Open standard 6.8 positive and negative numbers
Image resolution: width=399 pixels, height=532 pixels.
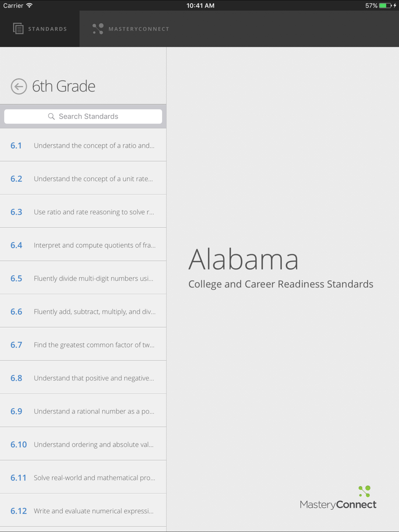pyautogui.click(x=83, y=378)
